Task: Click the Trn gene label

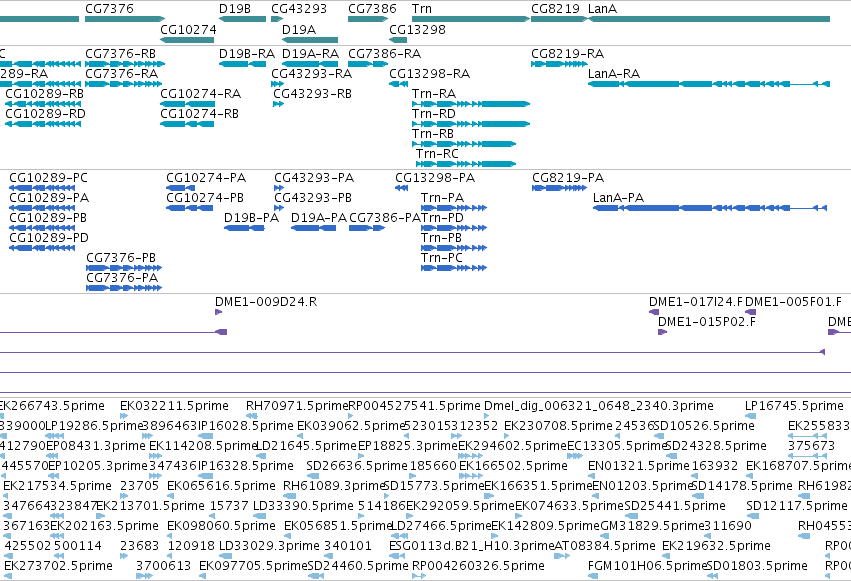Action: [422, 9]
